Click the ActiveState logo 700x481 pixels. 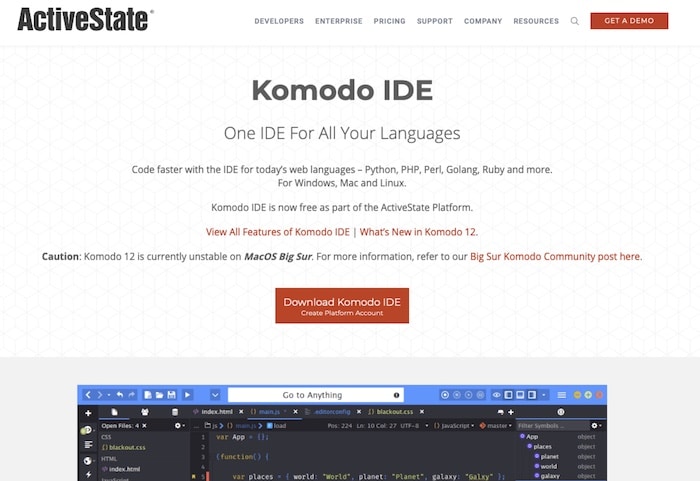[x=85, y=20]
